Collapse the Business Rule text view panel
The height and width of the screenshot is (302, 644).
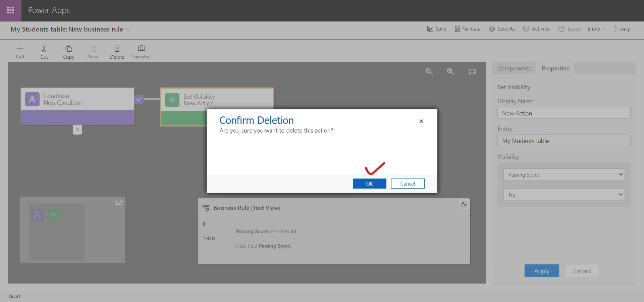464,204
